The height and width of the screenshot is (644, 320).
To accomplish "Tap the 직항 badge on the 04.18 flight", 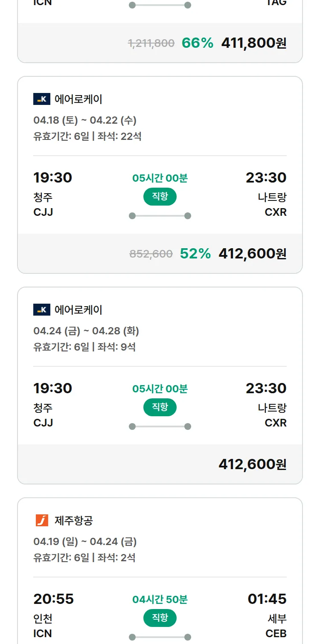I will click(160, 197).
